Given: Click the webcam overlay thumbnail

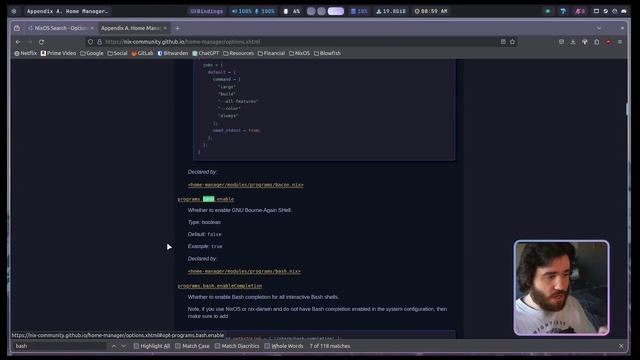Looking at the screenshot, I should (561, 288).
